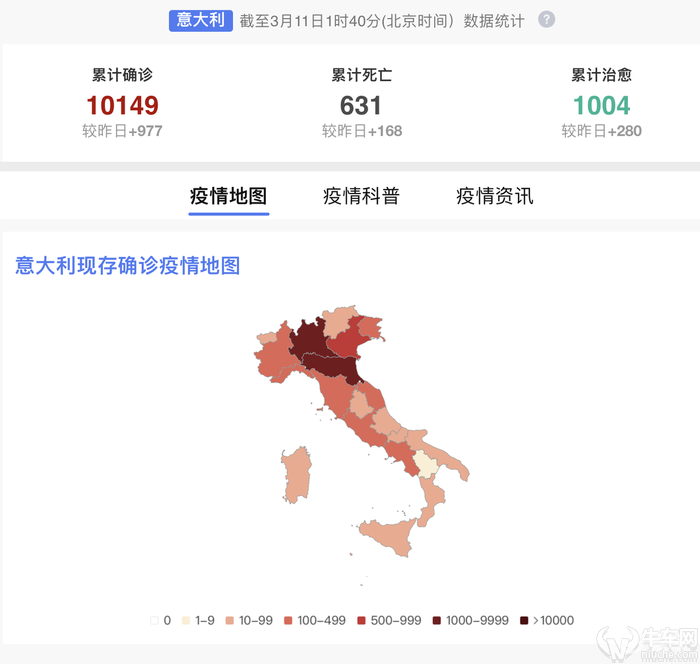Select the 意大利 country badge

(200, 21)
